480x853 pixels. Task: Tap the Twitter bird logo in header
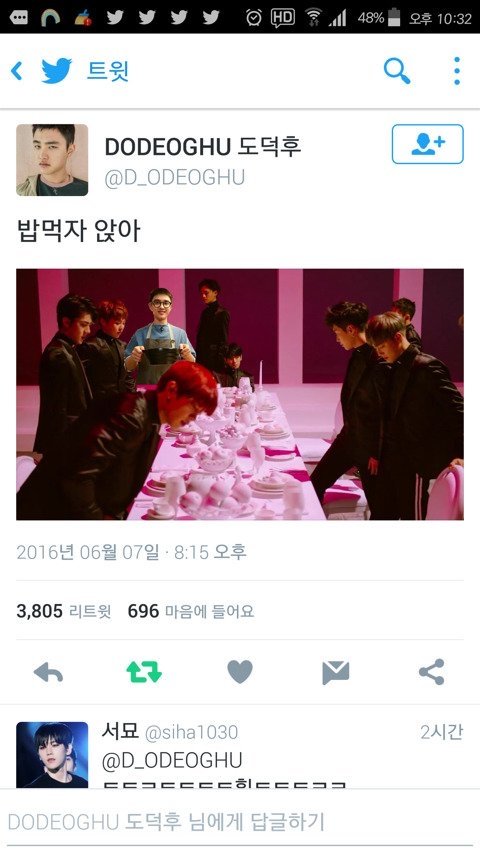click(x=57, y=71)
